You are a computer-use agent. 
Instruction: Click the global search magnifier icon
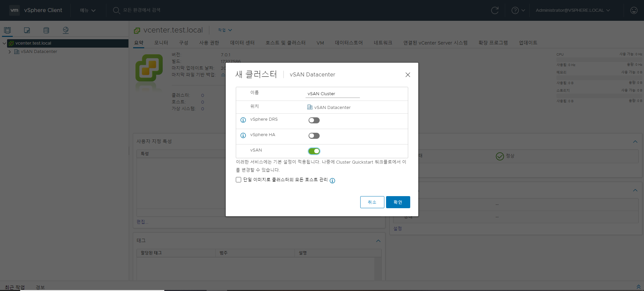click(116, 10)
